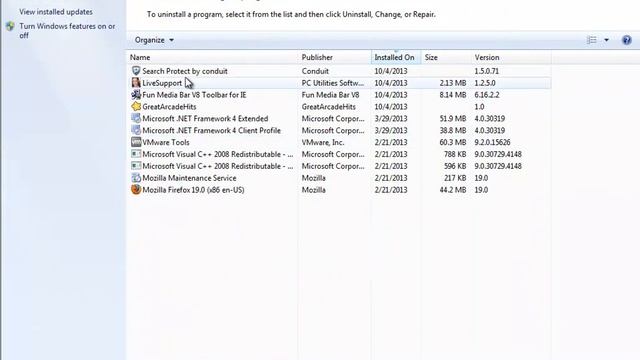This screenshot has width=640, height=360.
Task: Click version 1.5.0.71 cell
Action: pyautogui.click(x=487, y=71)
